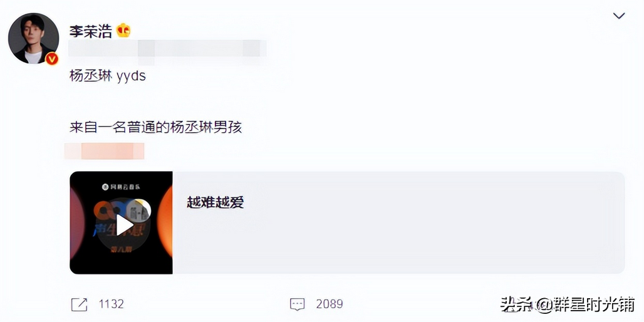The height and width of the screenshot is (322, 644).
Task: Click the crown membership emoji icon
Action: pos(123,31)
